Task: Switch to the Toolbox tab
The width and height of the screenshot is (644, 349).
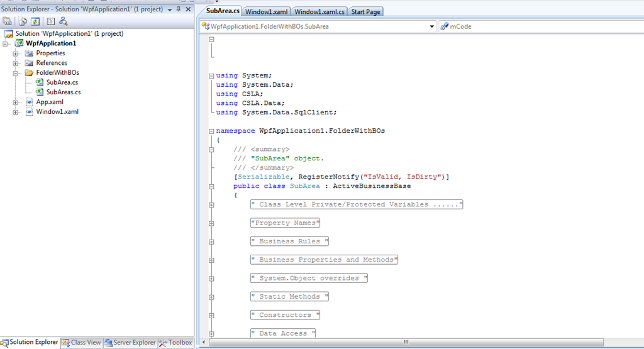Action: 175,343
